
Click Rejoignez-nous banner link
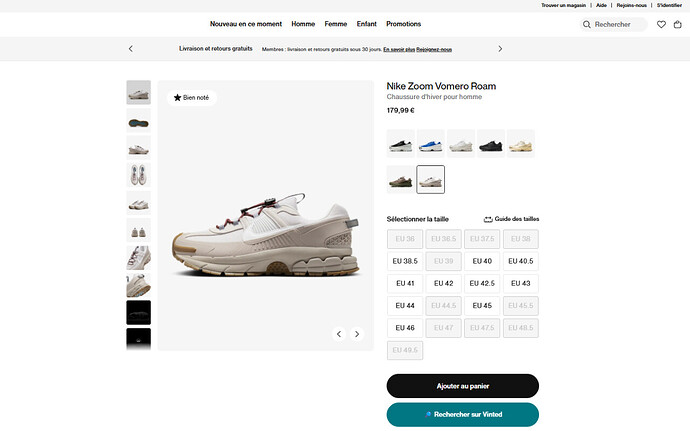pos(434,49)
